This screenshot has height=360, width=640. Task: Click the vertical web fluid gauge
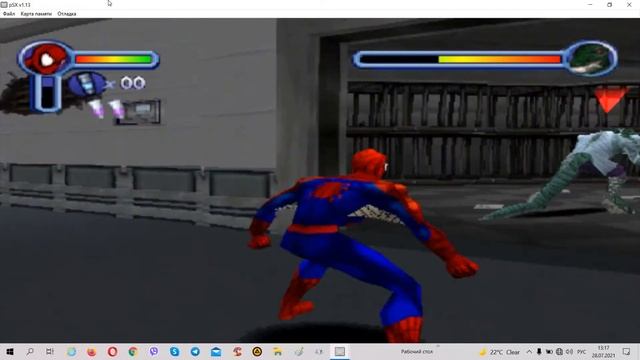[48, 93]
